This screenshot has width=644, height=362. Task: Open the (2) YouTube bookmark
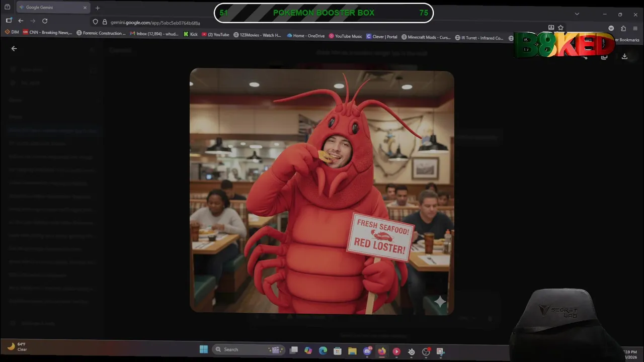[215, 35]
